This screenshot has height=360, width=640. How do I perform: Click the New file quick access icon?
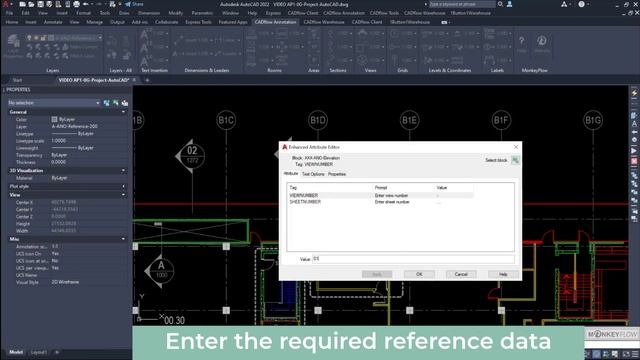22,4
